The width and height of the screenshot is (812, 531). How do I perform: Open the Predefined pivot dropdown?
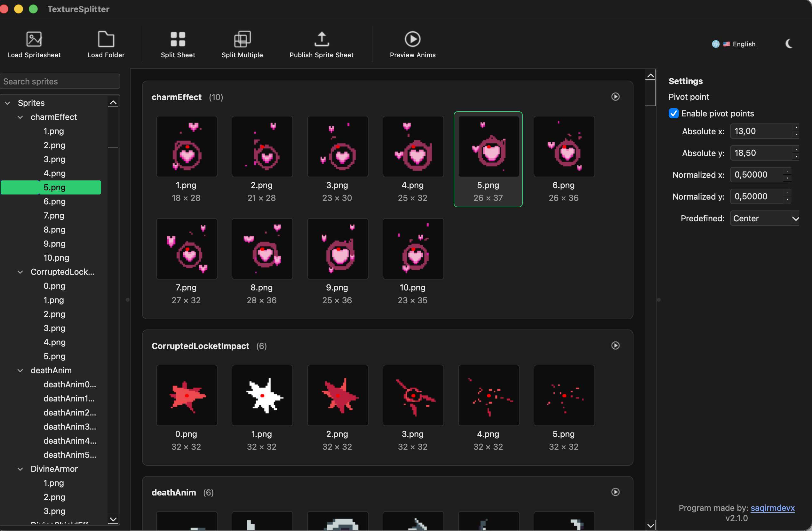tap(764, 218)
